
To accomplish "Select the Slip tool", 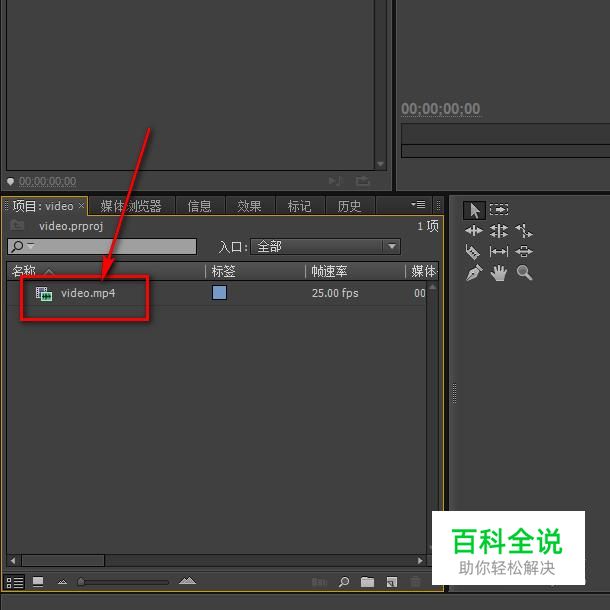I will (499, 252).
